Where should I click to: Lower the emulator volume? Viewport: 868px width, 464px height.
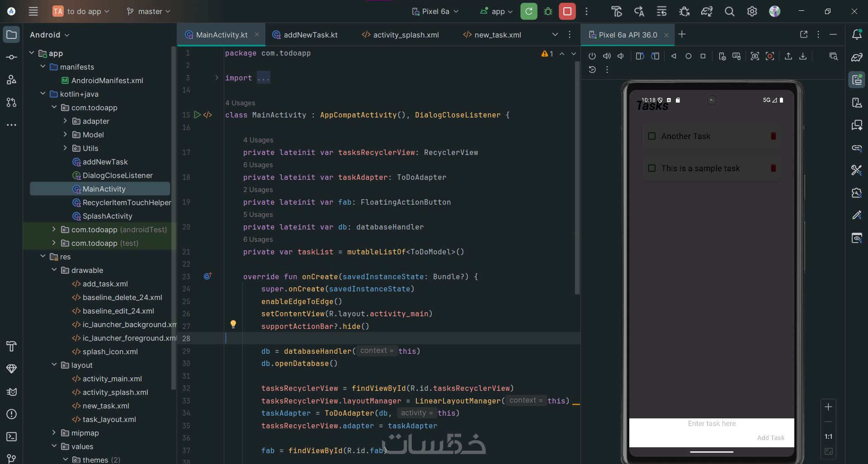621,56
